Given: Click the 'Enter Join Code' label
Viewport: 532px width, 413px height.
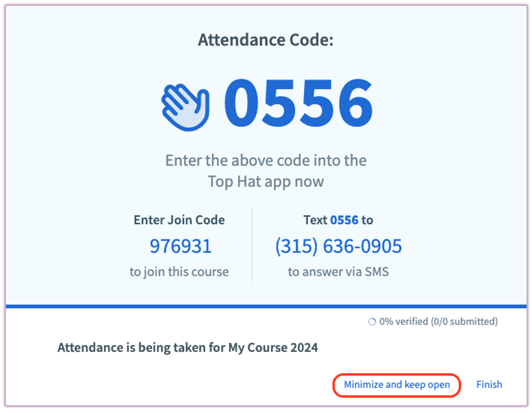Looking at the screenshot, I should click(x=179, y=220).
